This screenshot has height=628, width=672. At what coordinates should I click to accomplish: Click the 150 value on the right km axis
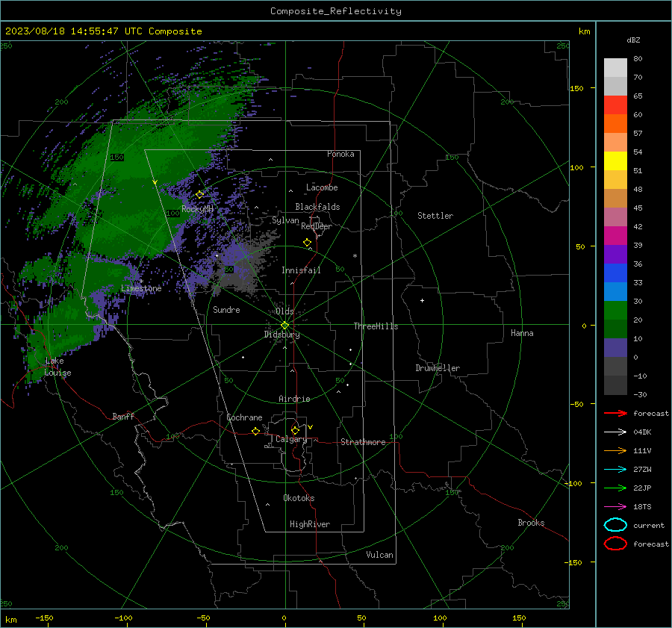577,88
